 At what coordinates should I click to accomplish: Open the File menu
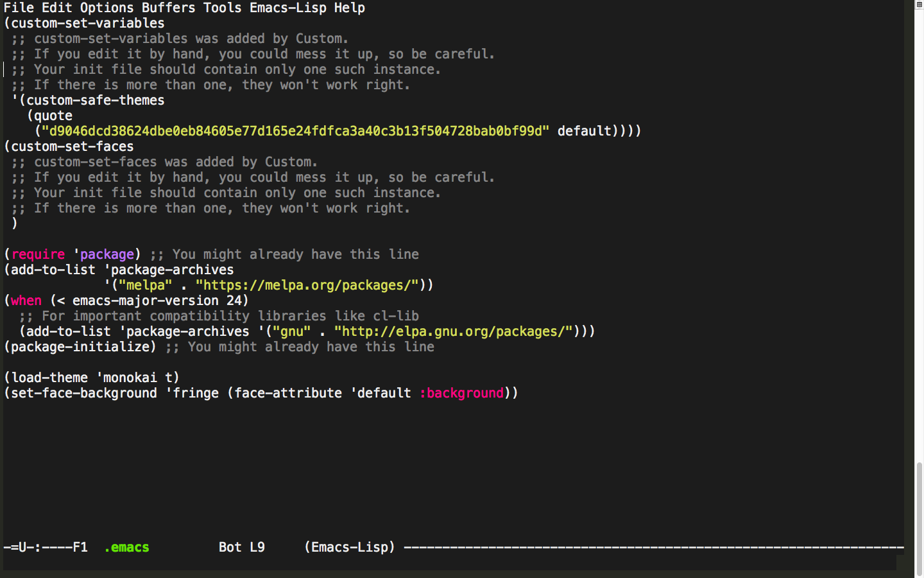(x=19, y=8)
